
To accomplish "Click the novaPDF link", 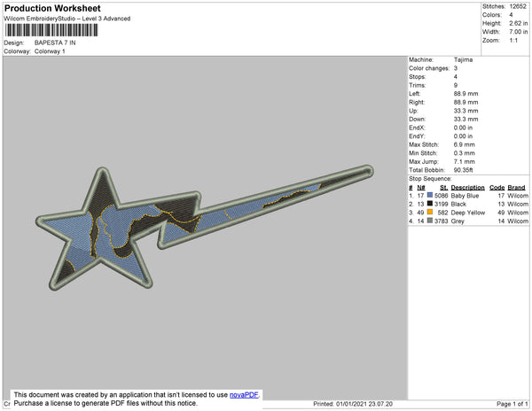I will click(244, 395).
